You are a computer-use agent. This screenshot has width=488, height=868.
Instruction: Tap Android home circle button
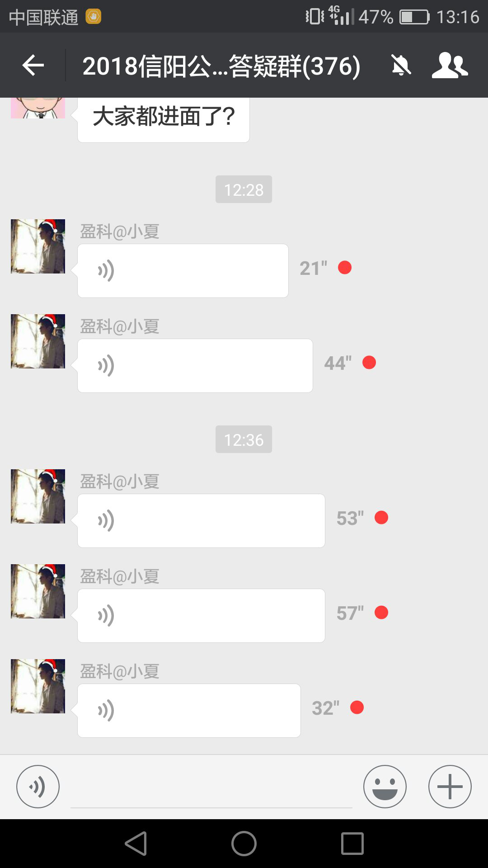(244, 844)
